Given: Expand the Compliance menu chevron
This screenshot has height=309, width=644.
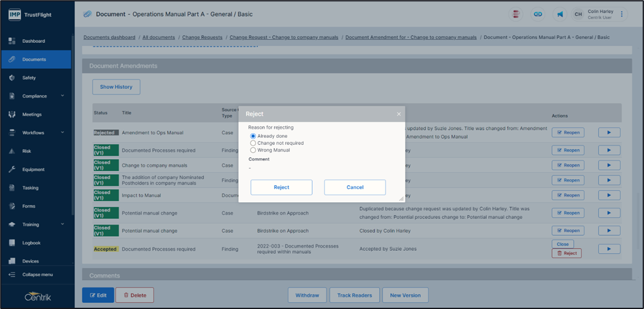Looking at the screenshot, I should (63, 96).
